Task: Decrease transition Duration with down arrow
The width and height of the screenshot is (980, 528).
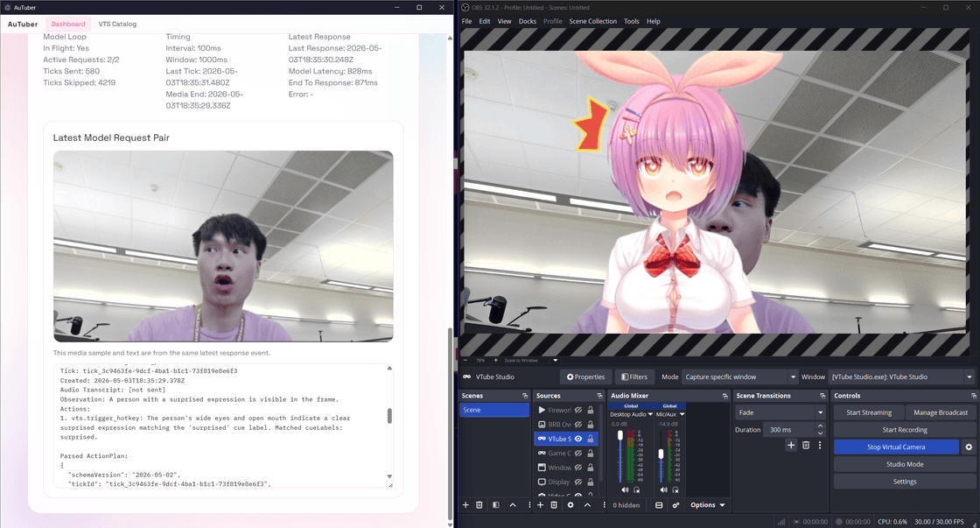Action: pyautogui.click(x=820, y=433)
